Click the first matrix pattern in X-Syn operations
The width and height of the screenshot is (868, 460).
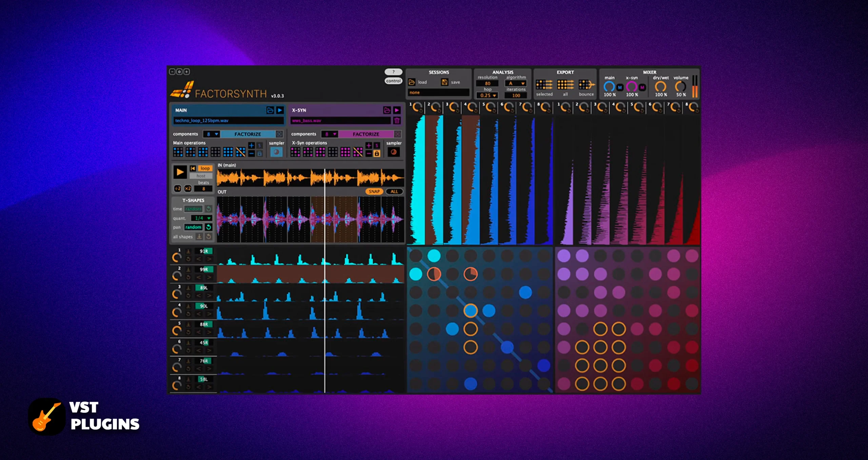tap(295, 152)
